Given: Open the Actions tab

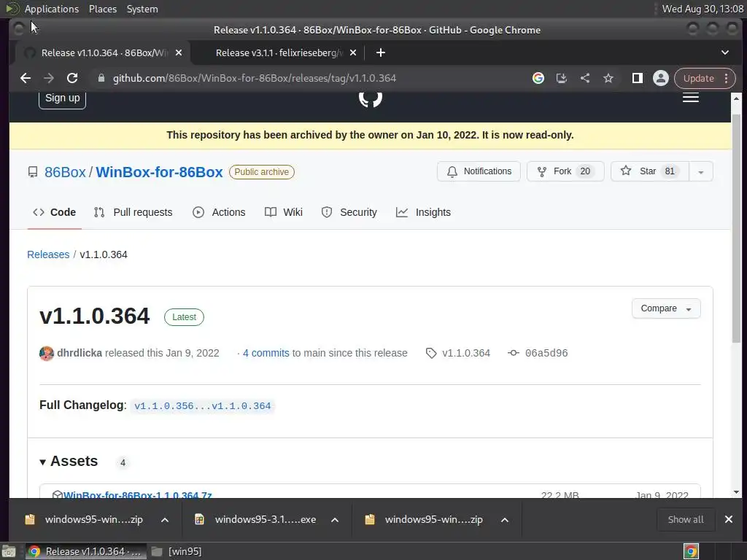Looking at the screenshot, I should pyautogui.click(x=219, y=212).
